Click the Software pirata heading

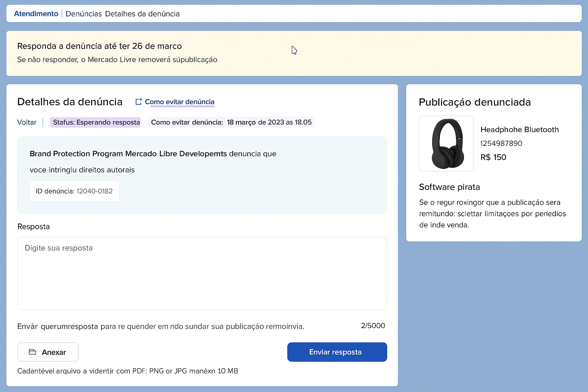[449, 187]
